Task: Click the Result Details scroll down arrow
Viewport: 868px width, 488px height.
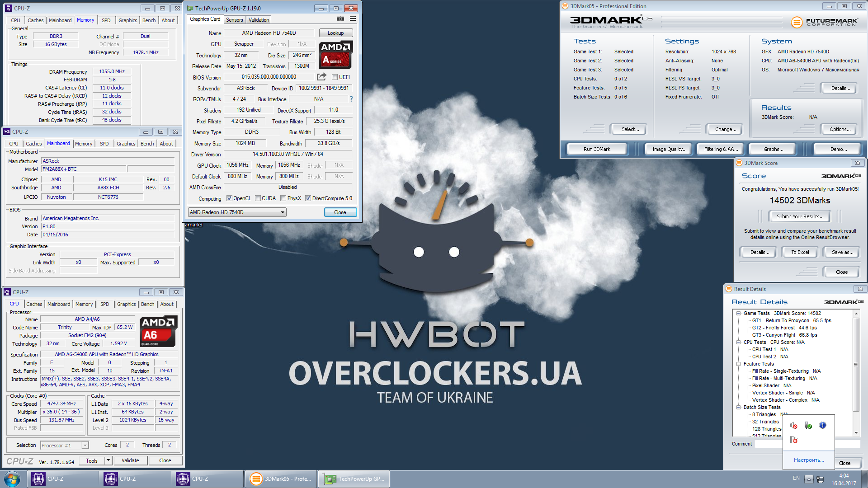Action: point(855,433)
